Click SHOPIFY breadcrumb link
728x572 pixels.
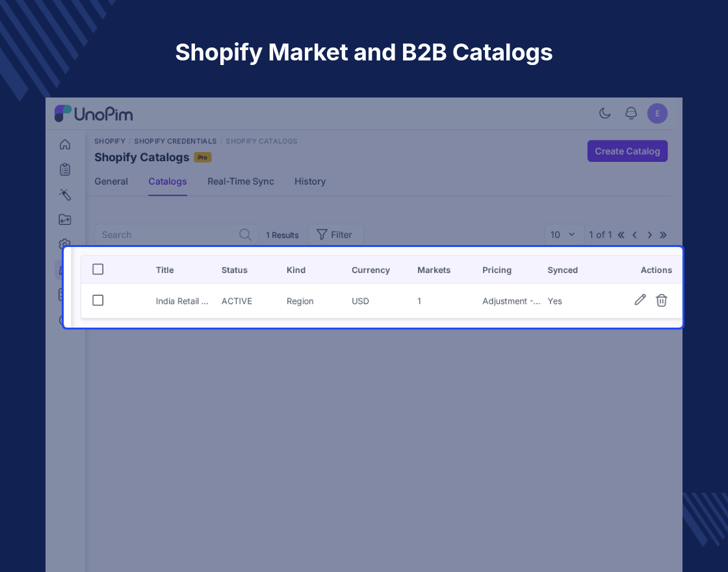point(110,141)
